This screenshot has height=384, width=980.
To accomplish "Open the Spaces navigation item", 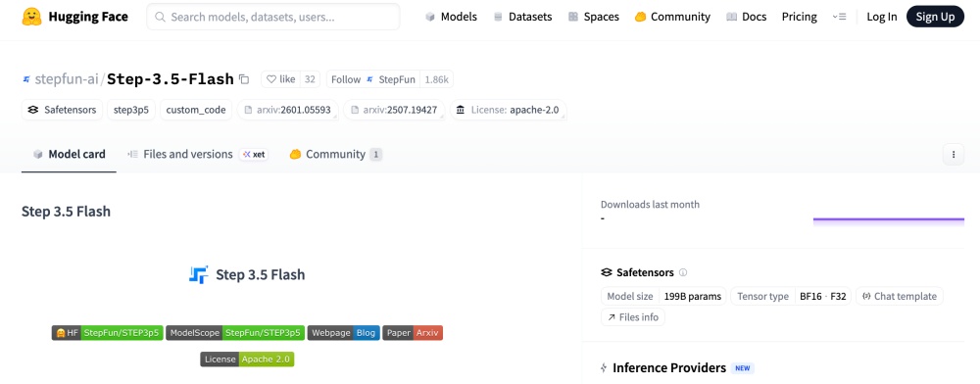I will pos(594,17).
